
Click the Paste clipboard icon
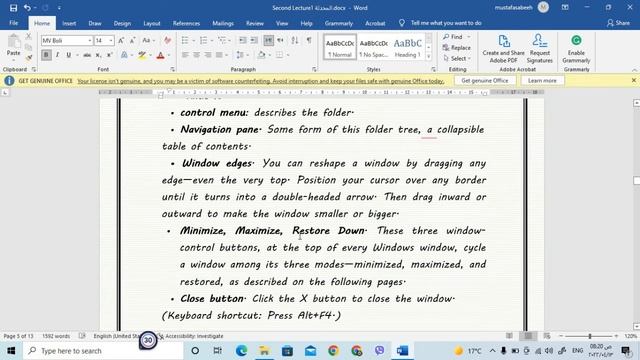click(13, 41)
